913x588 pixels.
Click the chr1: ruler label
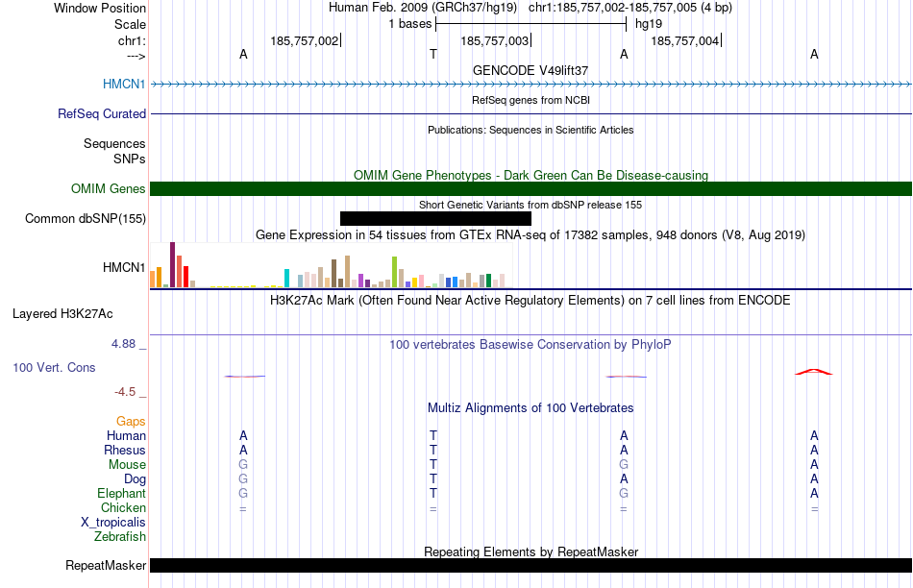pyautogui.click(x=133, y=40)
